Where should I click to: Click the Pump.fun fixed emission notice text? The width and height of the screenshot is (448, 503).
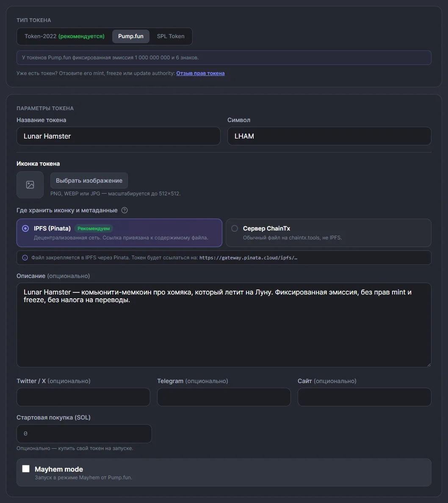point(110,58)
